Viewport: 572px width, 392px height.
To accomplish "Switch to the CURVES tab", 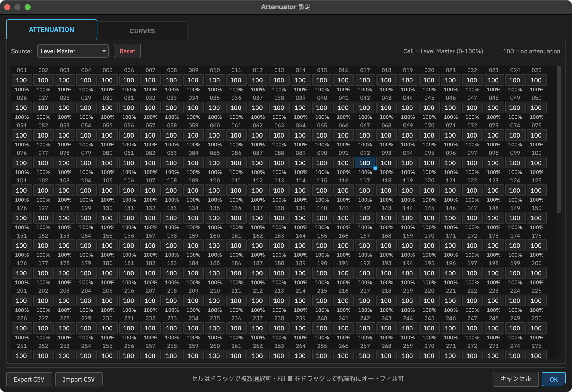I will point(142,31).
